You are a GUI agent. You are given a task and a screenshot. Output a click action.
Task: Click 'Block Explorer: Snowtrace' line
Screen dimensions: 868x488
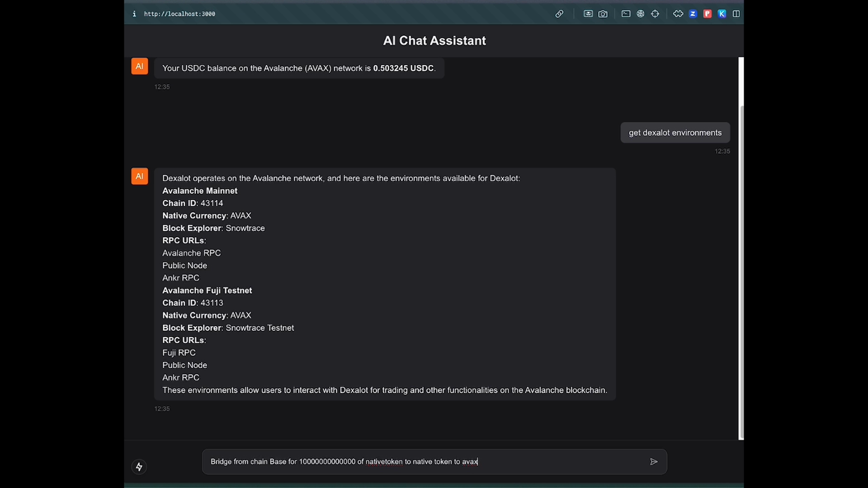pos(213,228)
